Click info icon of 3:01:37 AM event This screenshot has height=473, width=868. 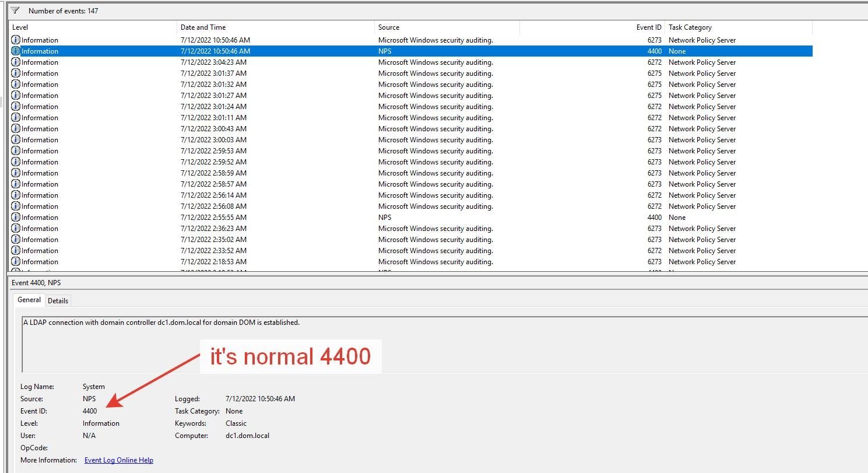click(x=16, y=73)
